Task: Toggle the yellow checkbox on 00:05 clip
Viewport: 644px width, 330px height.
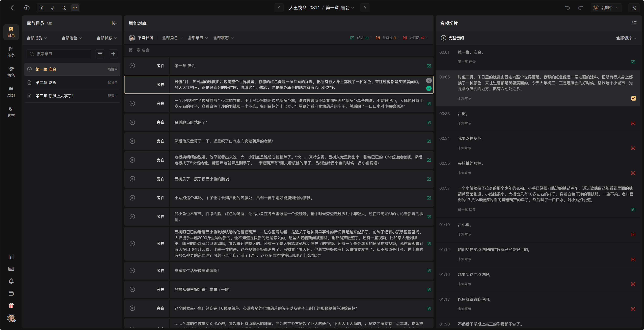Action: point(633,98)
